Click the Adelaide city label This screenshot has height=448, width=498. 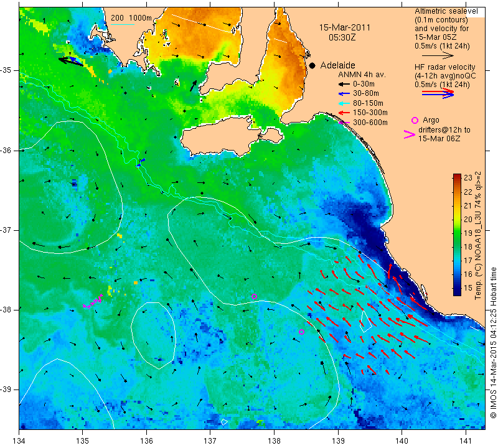click(337, 65)
